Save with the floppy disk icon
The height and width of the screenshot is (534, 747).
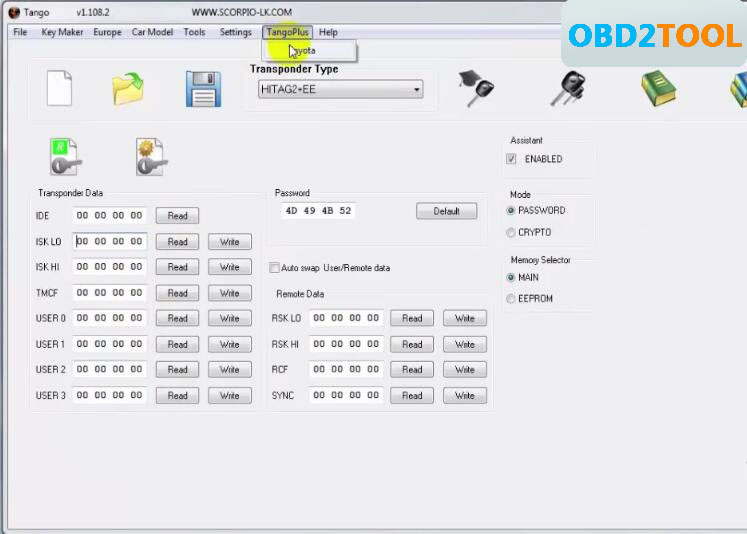[203, 89]
